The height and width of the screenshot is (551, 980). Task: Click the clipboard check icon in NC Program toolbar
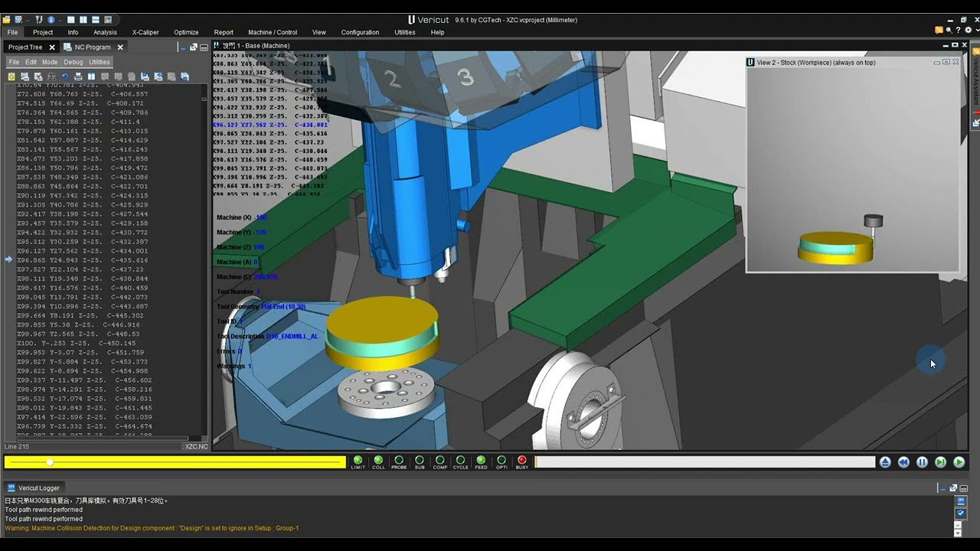coord(11,77)
